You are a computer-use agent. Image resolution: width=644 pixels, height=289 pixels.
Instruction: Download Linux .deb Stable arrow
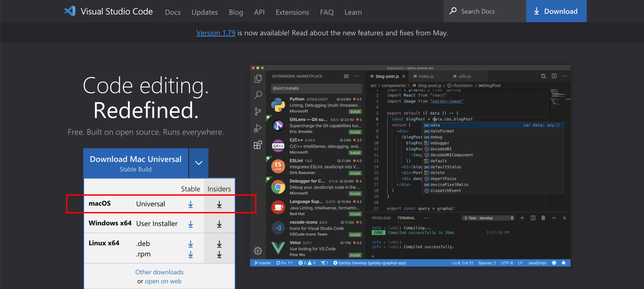[190, 244]
